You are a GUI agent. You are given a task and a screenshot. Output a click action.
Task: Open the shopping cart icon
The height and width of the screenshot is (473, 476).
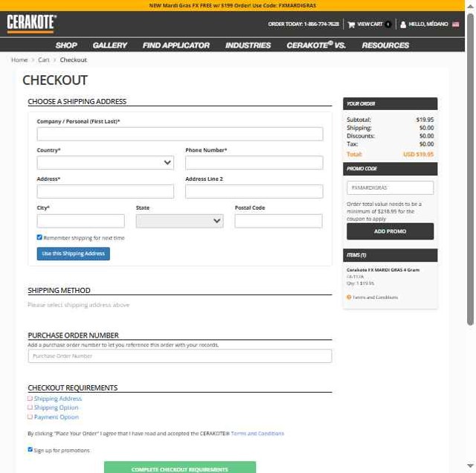point(351,25)
